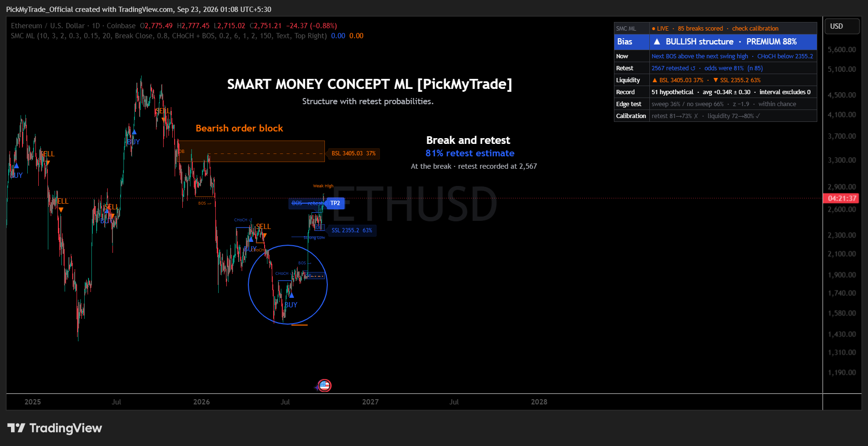This screenshot has height=446, width=868.
Task: Select 2028 on the time axis
Action: pyautogui.click(x=539, y=402)
